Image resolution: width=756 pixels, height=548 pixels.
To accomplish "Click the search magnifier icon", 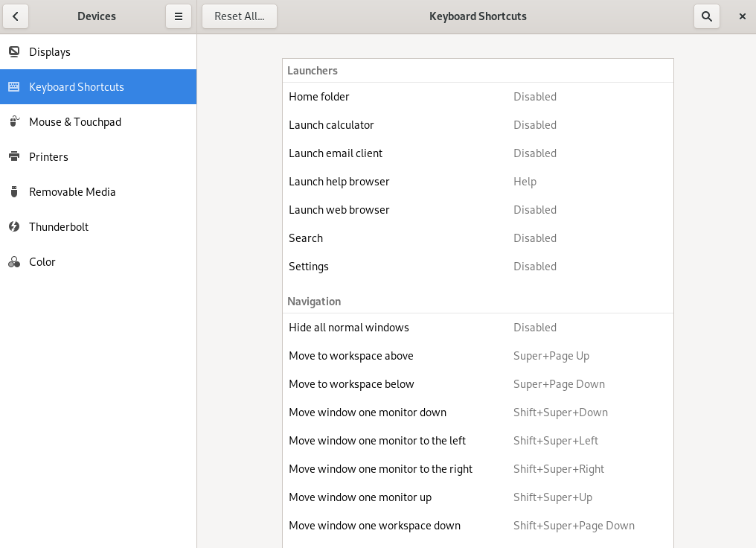I will (706, 16).
